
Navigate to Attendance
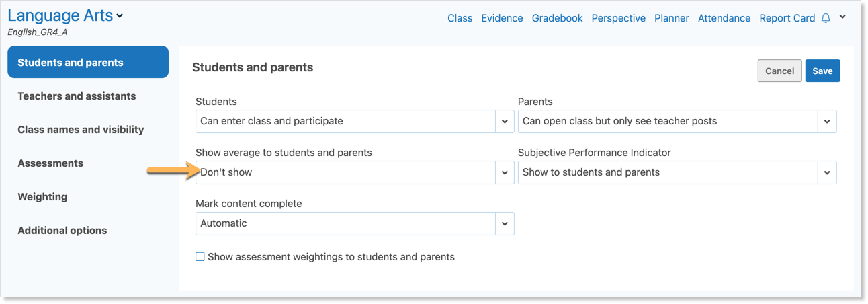(724, 18)
